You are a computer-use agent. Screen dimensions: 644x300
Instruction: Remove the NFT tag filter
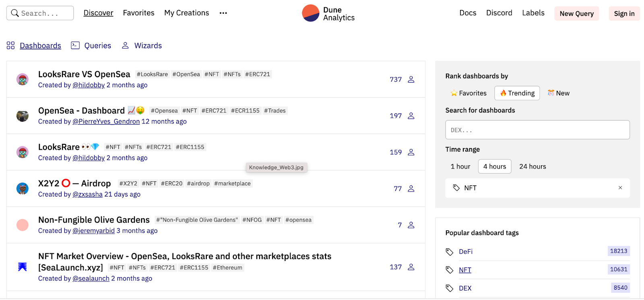(x=620, y=188)
